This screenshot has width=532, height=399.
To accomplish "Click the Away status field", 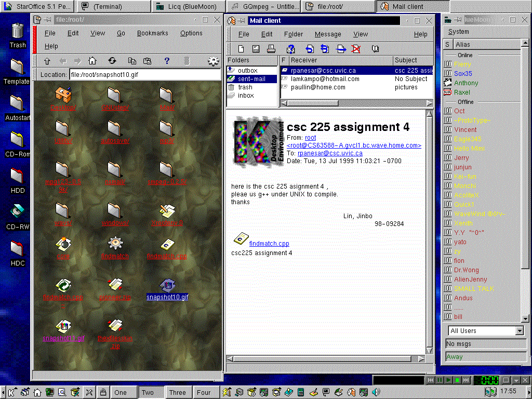I will coord(485,357).
